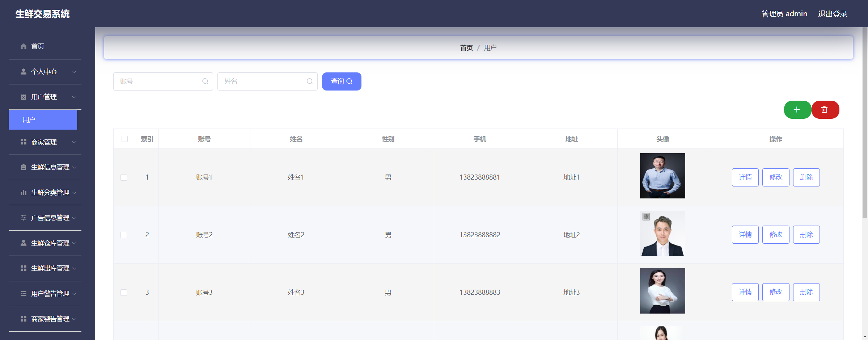
Task: Open the 生鲜信息管理 sidebar menu
Action: point(45,167)
